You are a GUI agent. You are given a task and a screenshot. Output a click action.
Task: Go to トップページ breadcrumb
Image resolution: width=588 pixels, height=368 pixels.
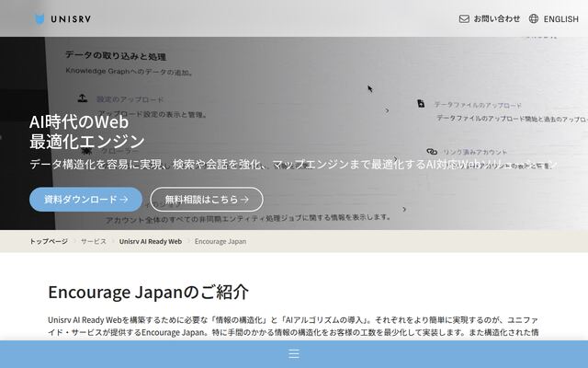click(49, 241)
